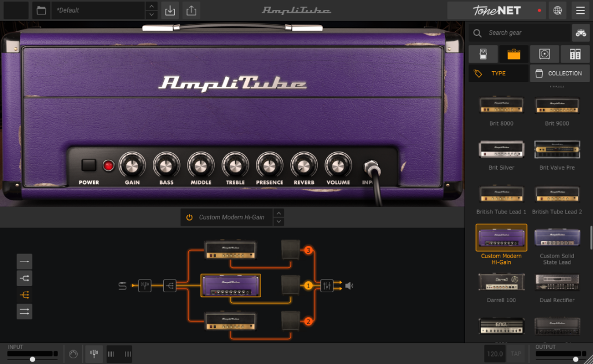Select cabinet on chain 3
The height and width of the screenshot is (364, 593).
(x=291, y=250)
